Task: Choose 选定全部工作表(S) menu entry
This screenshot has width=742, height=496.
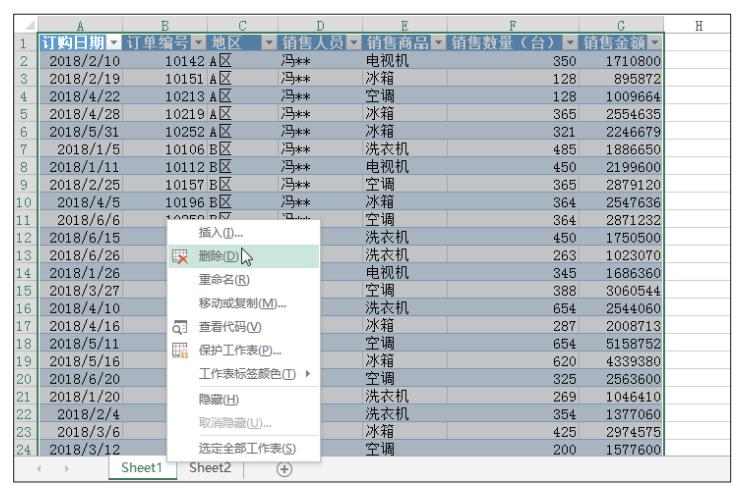Action: pos(244,448)
